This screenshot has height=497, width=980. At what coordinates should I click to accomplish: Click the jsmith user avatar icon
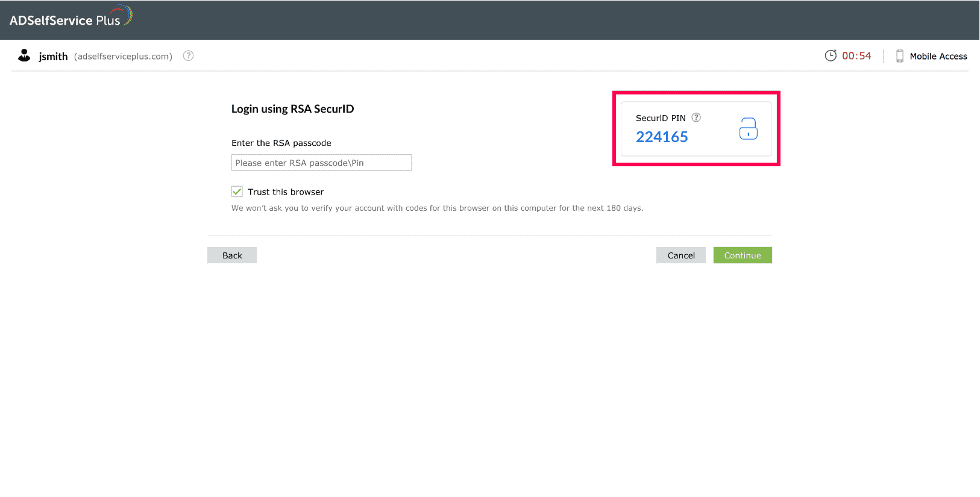24,55
